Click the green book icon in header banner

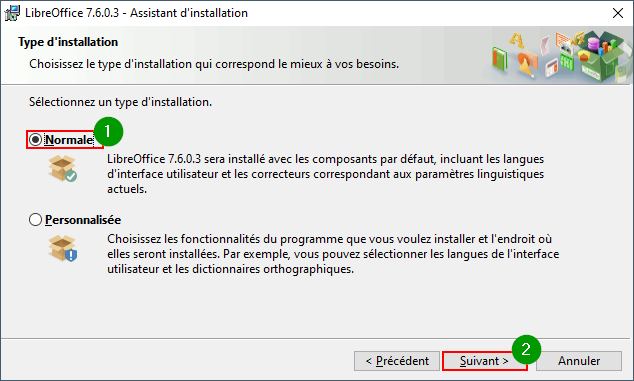(500, 58)
